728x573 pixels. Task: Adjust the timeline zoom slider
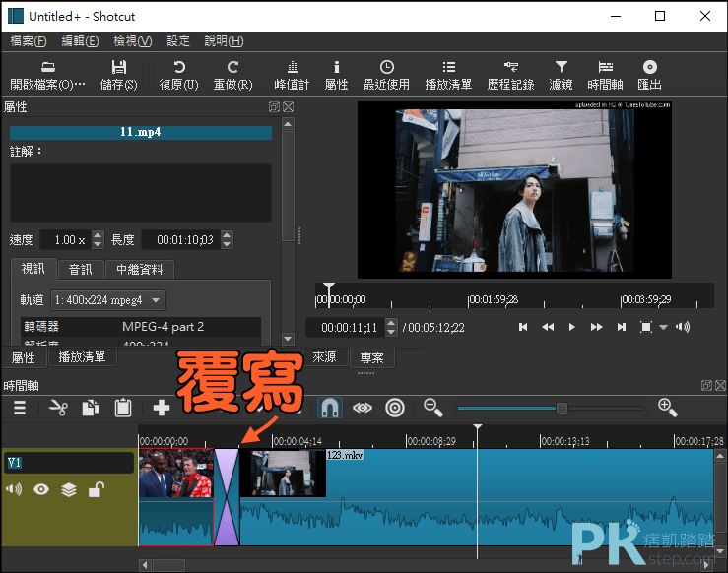point(562,408)
